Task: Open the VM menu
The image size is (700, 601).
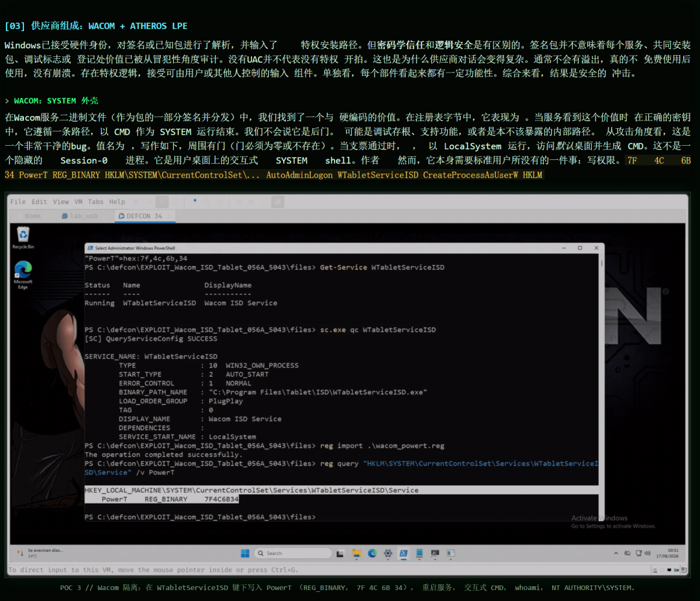Action: pyautogui.click(x=78, y=201)
